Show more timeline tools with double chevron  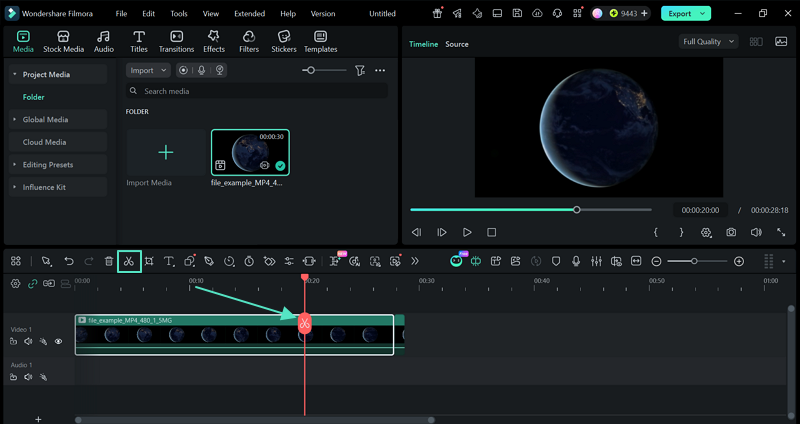pyautogui.click(x=415, y=261)
